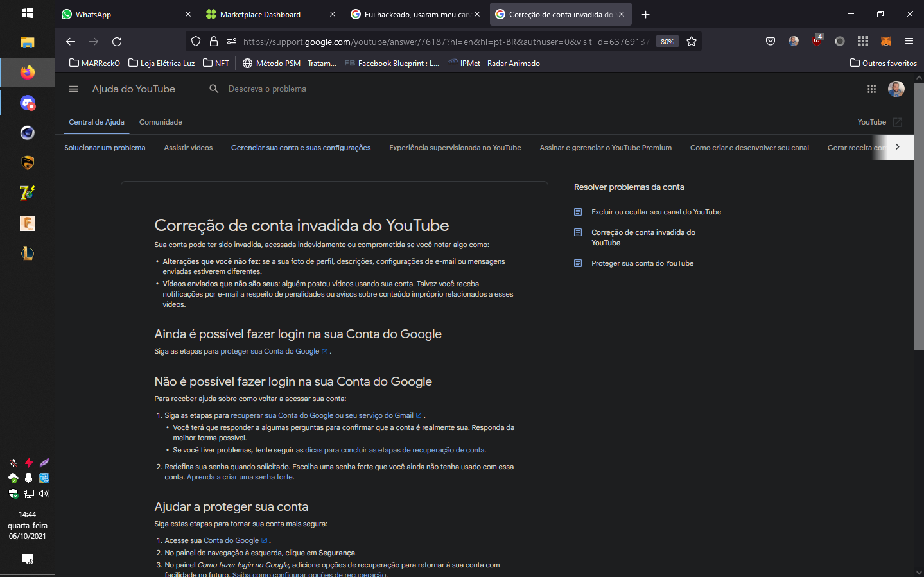Open the Google apps grid on help page
This screenshot has height=577, width=924.
click(x=871, y=89)
